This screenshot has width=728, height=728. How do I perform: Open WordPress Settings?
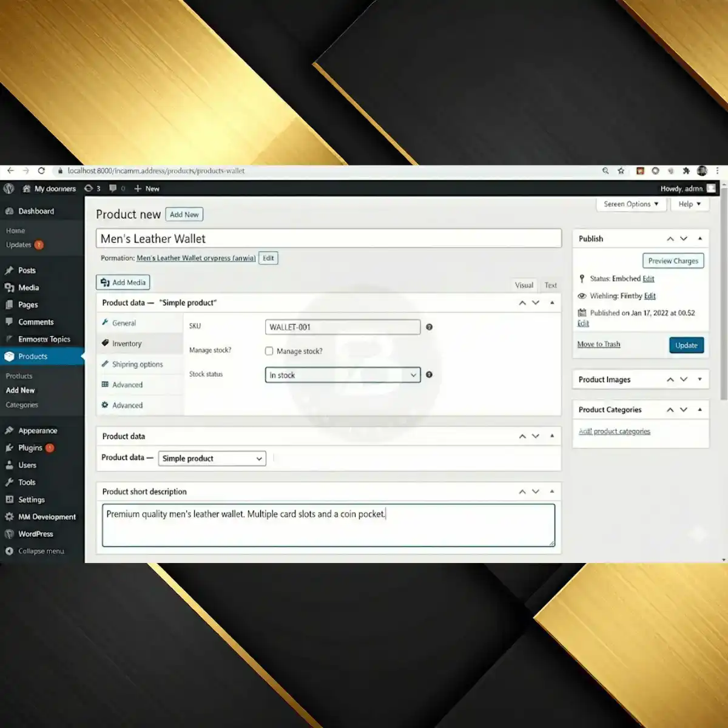point(32,499)
